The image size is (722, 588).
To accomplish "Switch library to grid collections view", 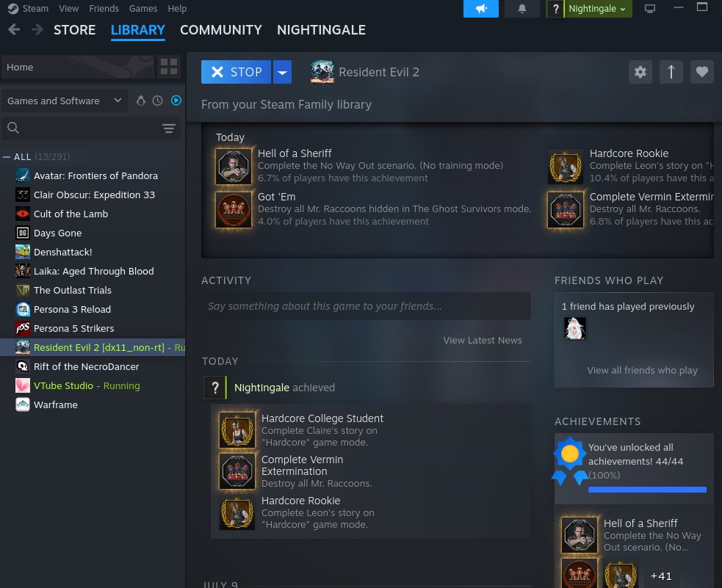I will tap(169, 67).
